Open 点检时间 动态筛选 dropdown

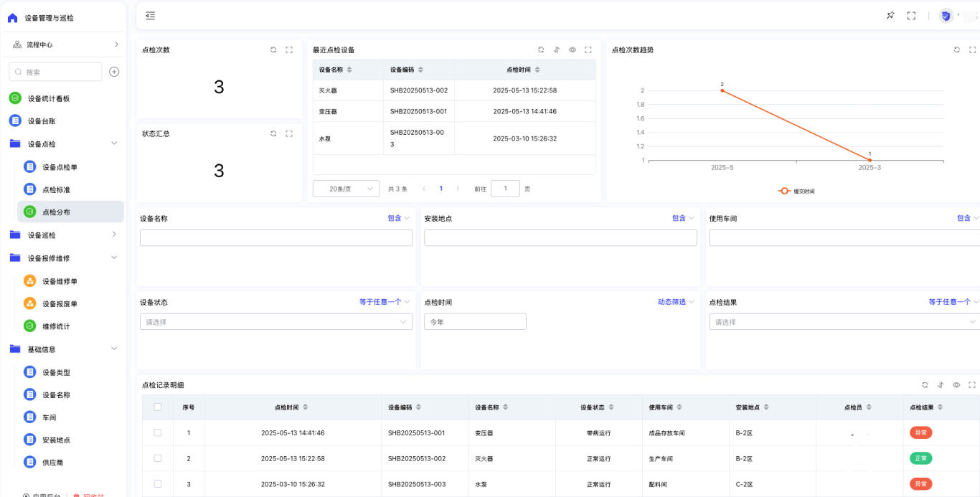(x=676, y=302)
